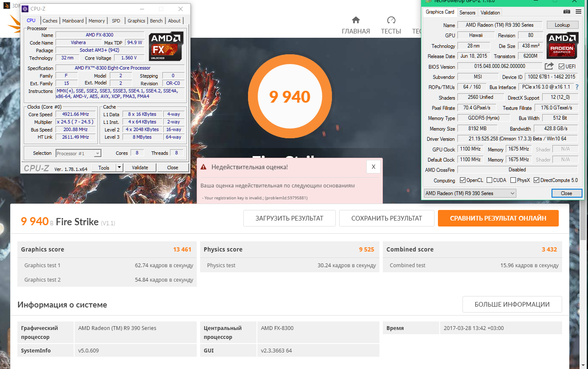The width and height of the screenshot is (588, 369).
Task: Click the 3DMark home icon above ГЛАВНАЯ
Action: point(356,20)
